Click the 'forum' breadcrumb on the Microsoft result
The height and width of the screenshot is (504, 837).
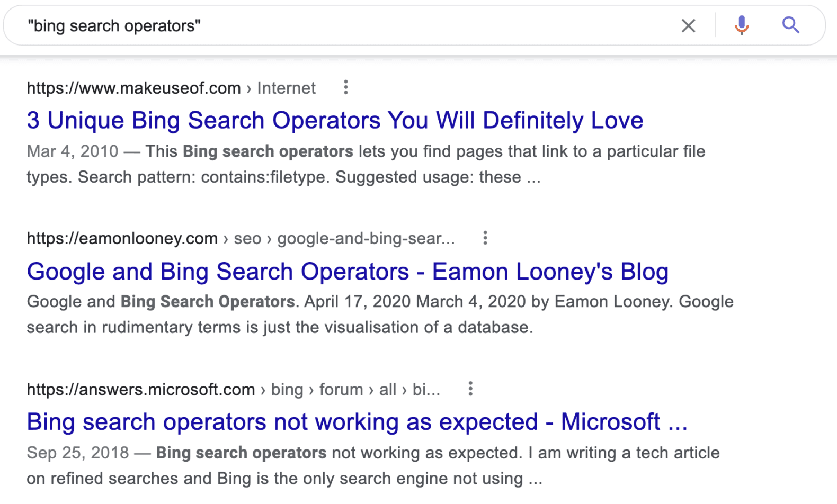click(341, 390)
